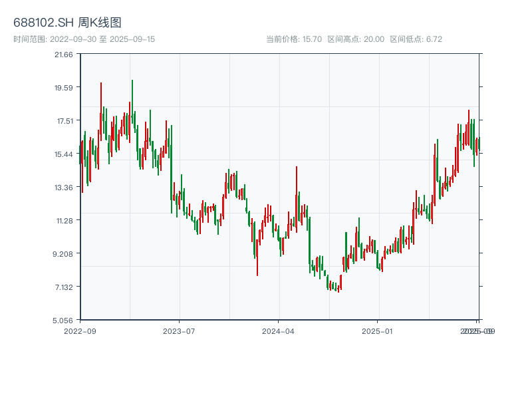This screenshot has width=532, height=399.
Task: Click the x-axis label 2025-01
Action: tap(377, 331)
